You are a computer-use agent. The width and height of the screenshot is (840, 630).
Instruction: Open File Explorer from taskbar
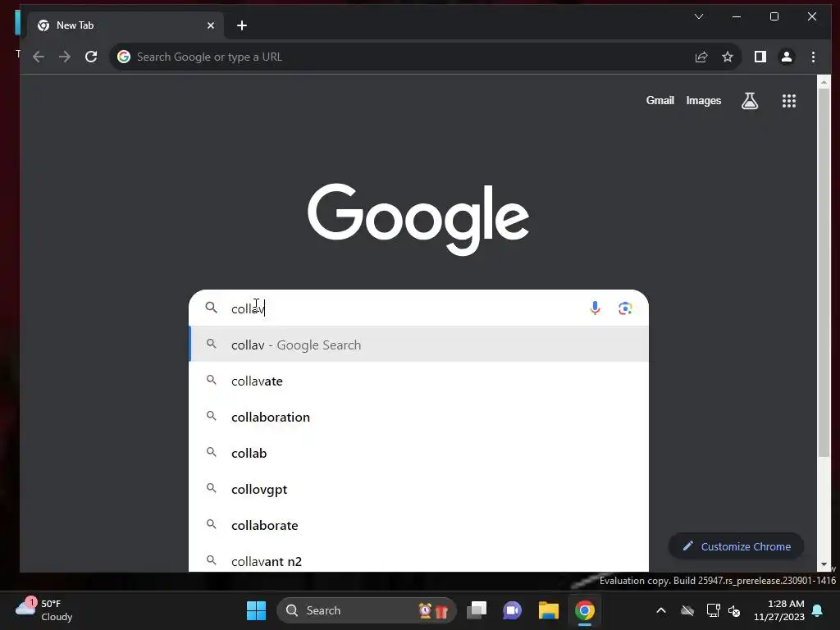point(549,610)
